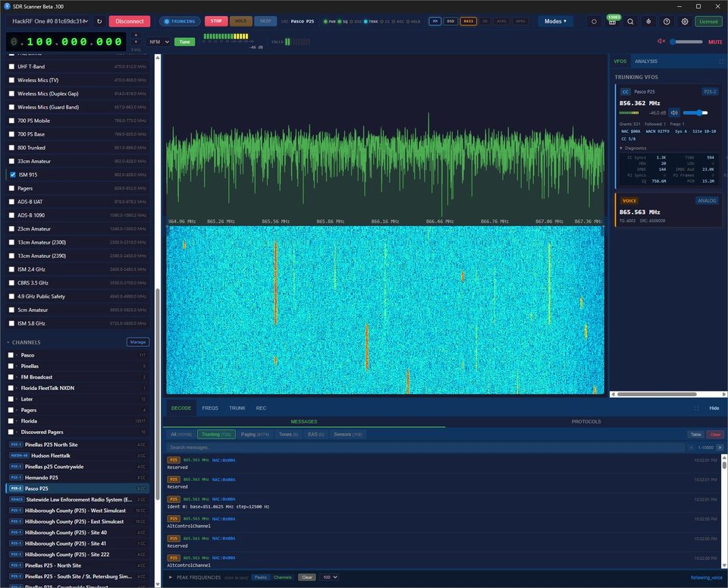Hide the decode panel with Hide
The width and height of the screenshot is (728, 588).
click(714, 408)
